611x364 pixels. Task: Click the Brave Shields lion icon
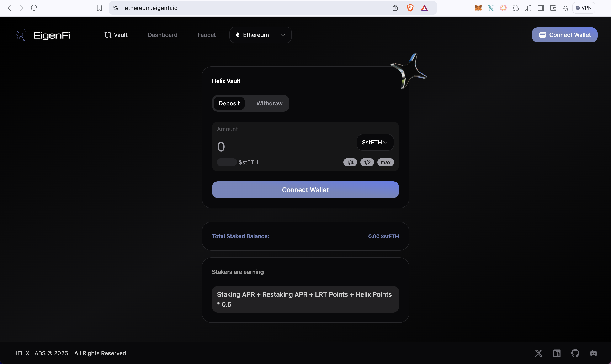pos(410,8)
